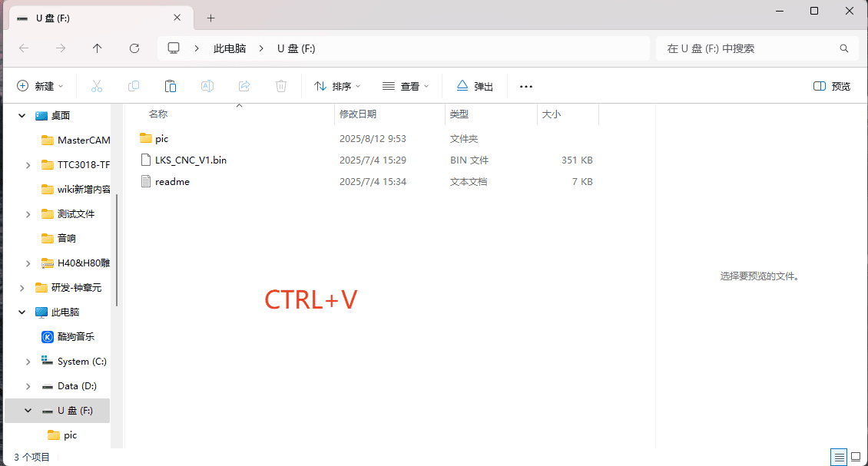Expand the System (C:) tree node

tap(28, 362)
